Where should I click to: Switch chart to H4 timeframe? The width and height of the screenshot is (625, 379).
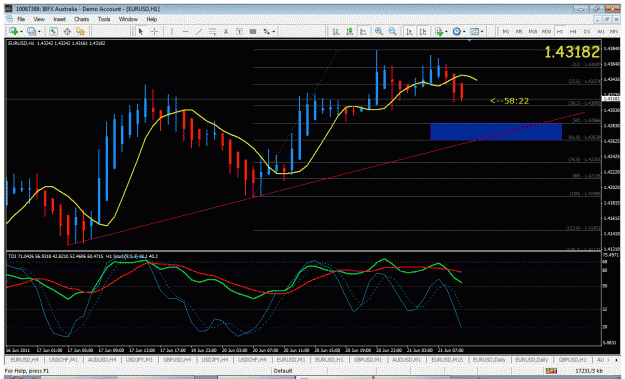(573, 31)
